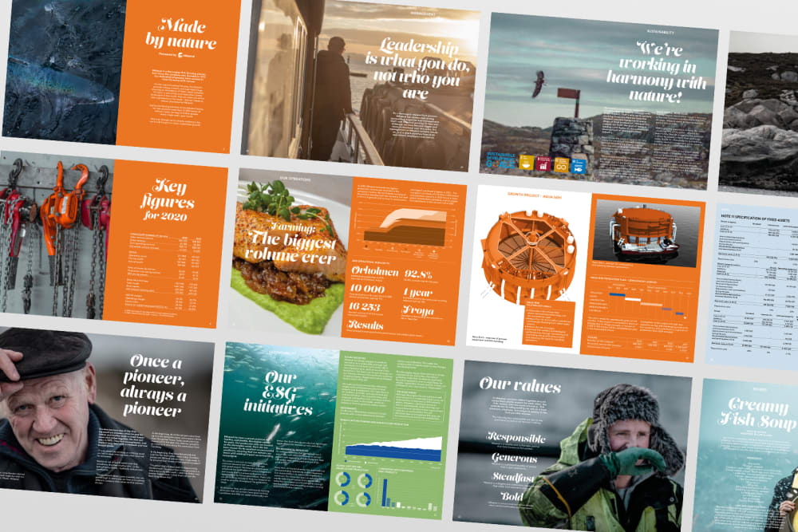Select the 'Creamy Fish Soup' page
798x532 pixels.
pos(745,455)
